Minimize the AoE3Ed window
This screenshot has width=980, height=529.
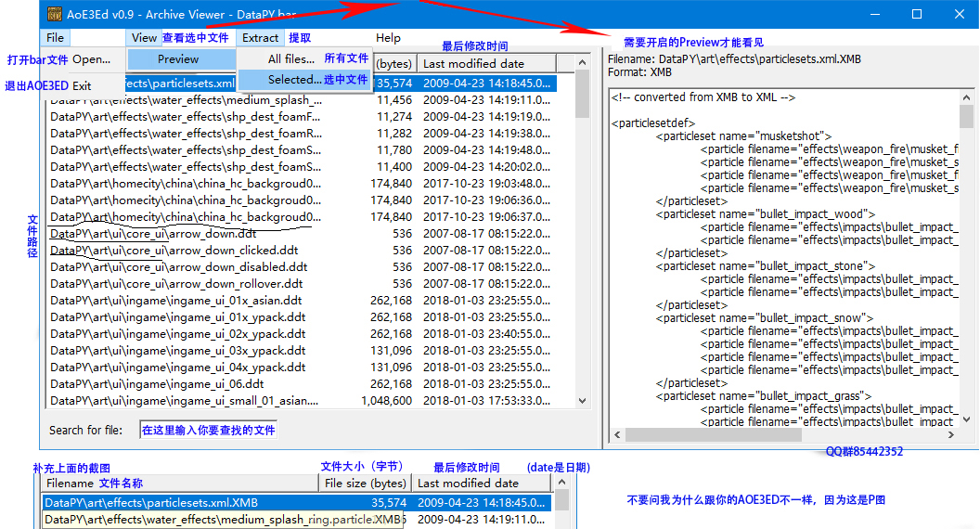coord(875,14)
